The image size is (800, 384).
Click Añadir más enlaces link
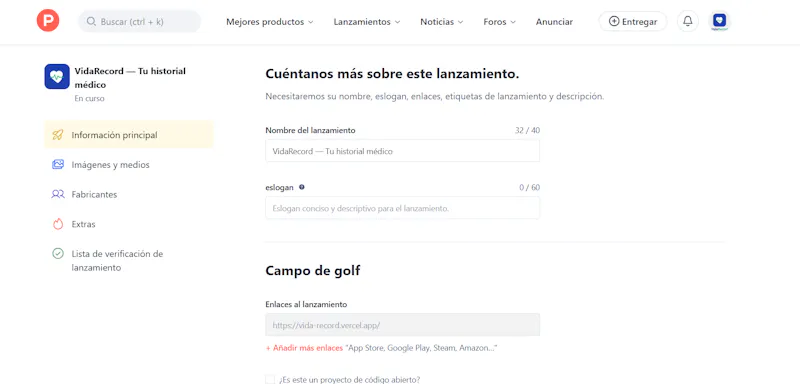[x=304, y=348]
